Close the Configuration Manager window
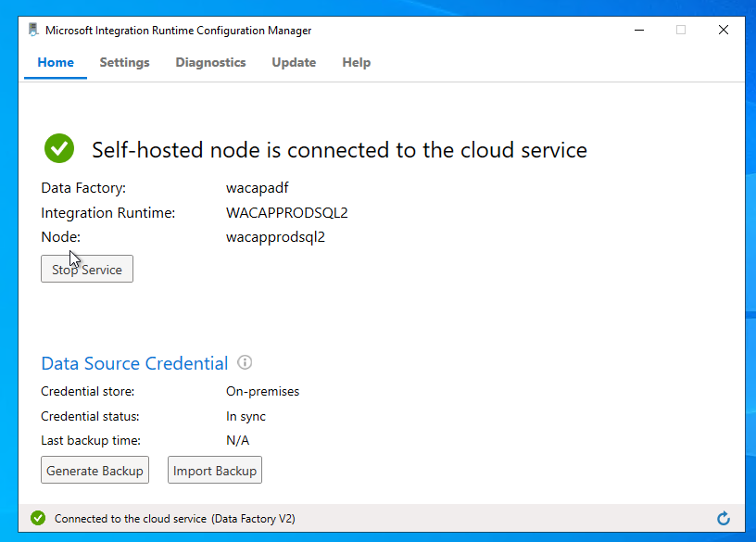The image size is (756, 542). pyautogui.click(x=724, y=30)
